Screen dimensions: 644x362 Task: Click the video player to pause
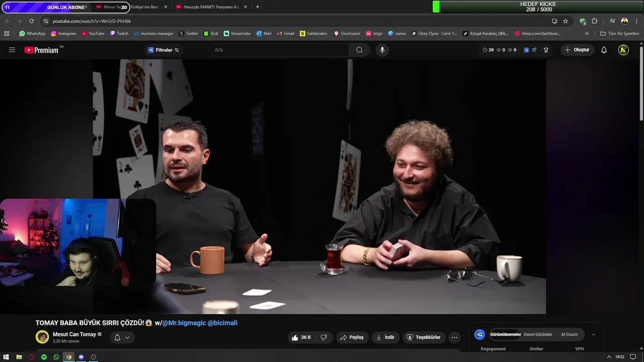[319, 186]
